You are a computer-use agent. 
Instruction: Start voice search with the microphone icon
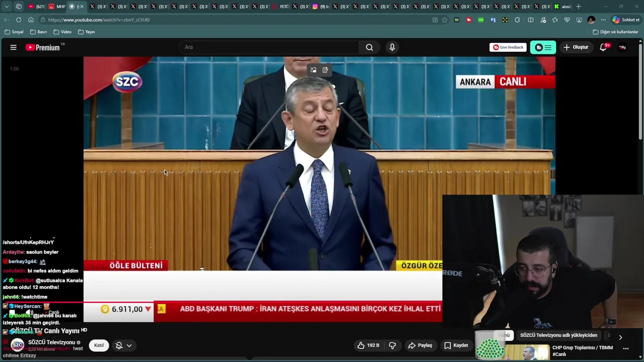392,47
